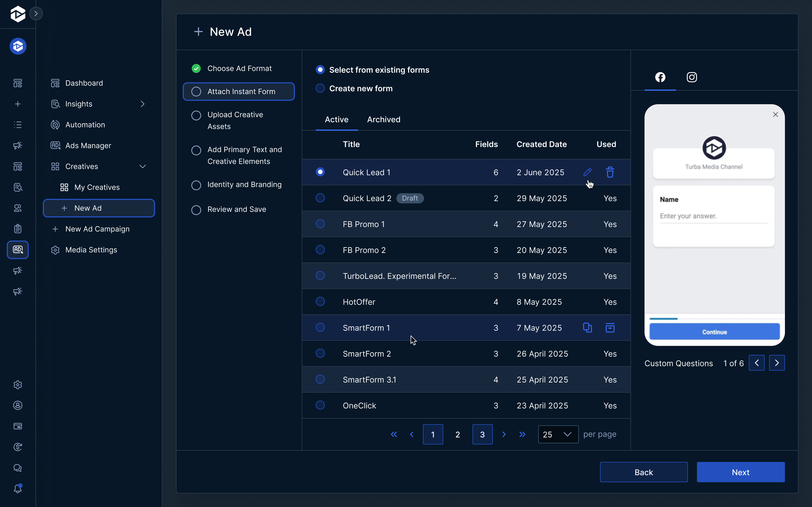This screenshot has width=812, height=507.
Task: Open the per page dropdown
Action: [557, 434]
